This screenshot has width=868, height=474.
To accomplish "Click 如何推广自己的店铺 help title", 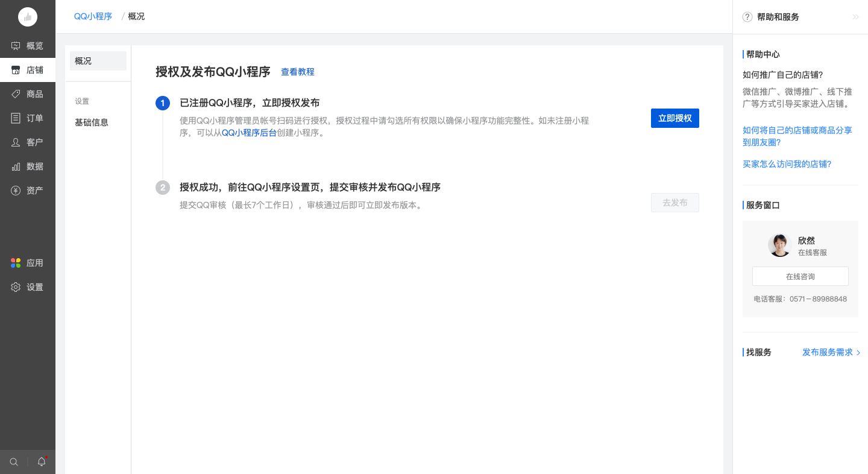I will point(783,75).
